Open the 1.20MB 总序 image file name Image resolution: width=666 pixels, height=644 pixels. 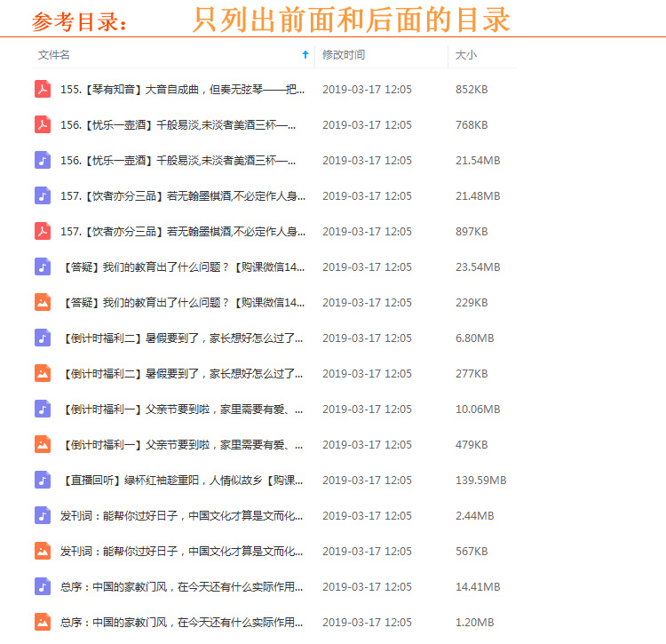pos(176,622)
